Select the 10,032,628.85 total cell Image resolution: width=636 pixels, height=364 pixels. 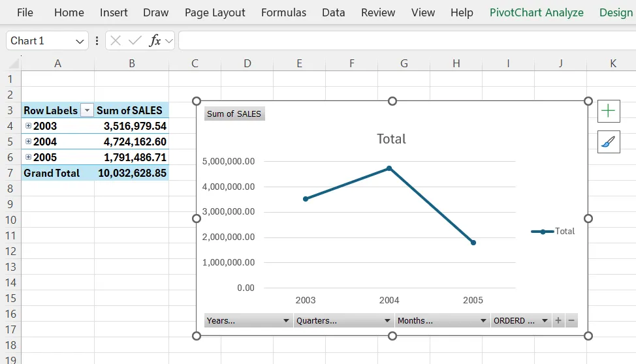click(x=131, y=173)
